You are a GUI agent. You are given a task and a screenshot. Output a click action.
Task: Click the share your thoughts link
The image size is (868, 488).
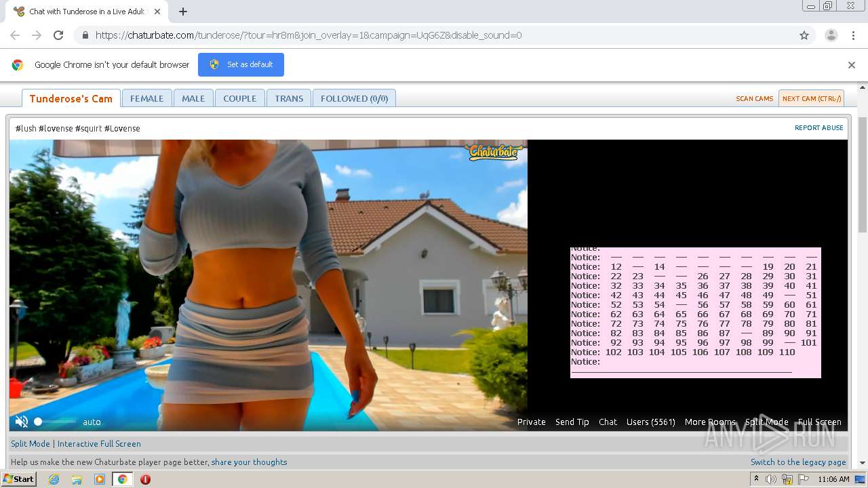click(x=250, y=462)
